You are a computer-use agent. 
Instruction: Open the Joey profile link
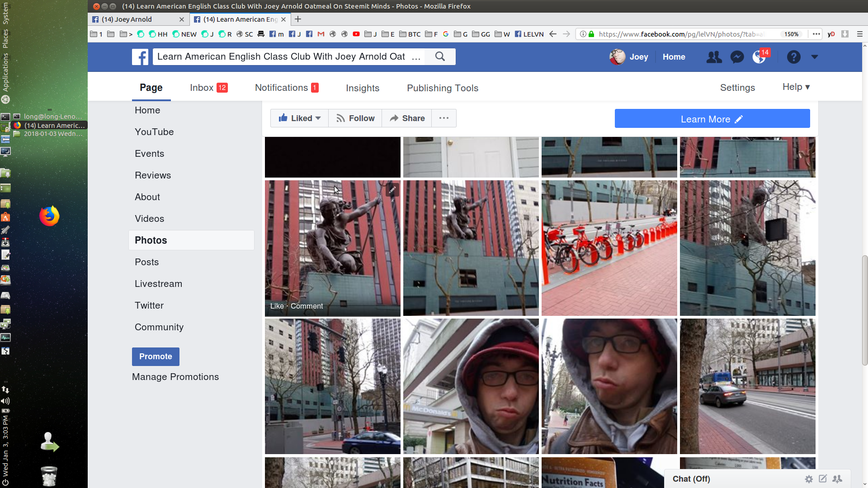tap(629, 57)
